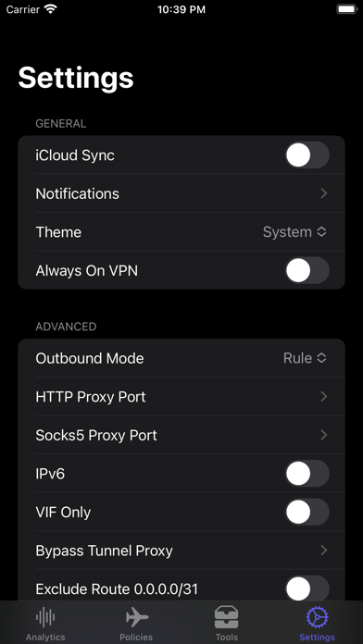The image size is (363, 644).
Task: Open the Theme System dropdown
Action: (294, 232)
